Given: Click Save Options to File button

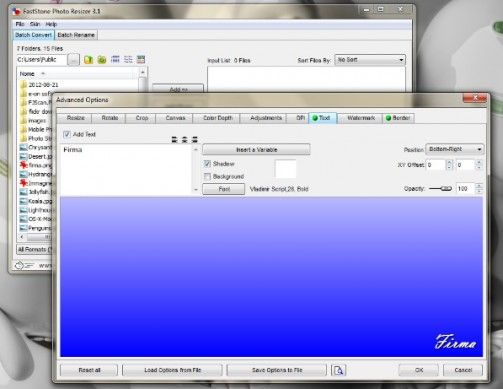Looking at the screenshot, I should 277,370.
